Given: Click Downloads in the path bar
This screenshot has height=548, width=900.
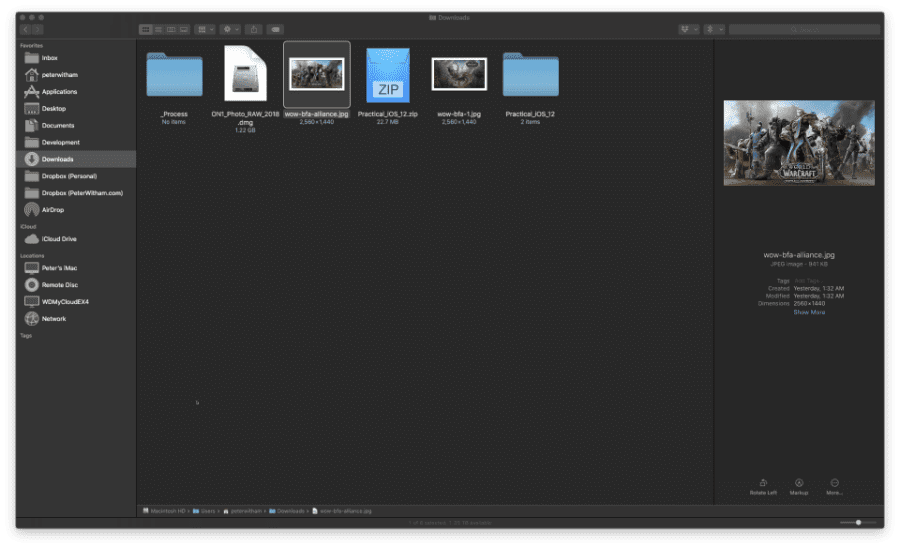Looking at the screenshot, I should click(x=287, y=511).
